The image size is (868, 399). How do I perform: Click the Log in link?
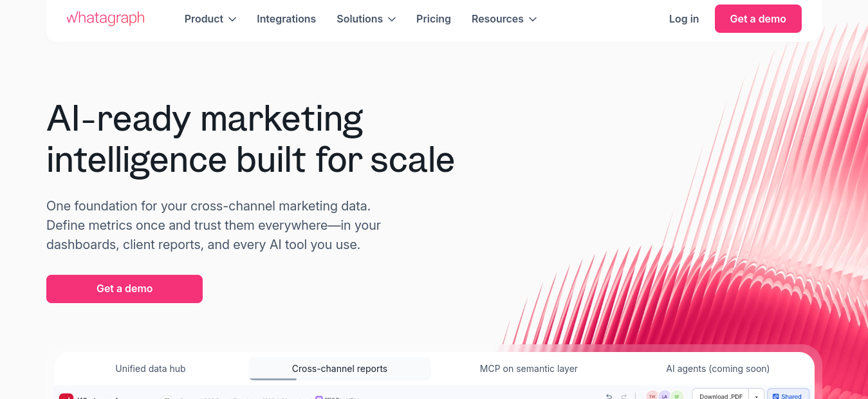point(684,19)
